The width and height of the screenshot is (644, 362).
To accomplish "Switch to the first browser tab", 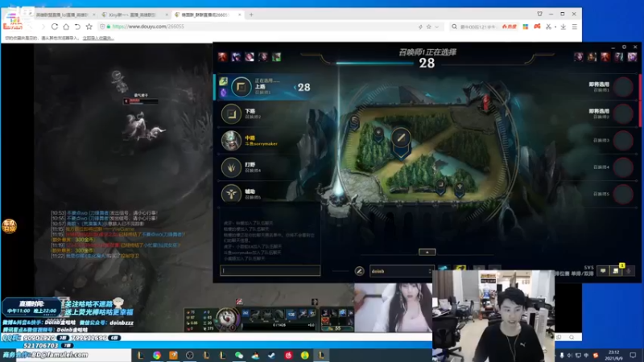I will click(x=62, y=14).
